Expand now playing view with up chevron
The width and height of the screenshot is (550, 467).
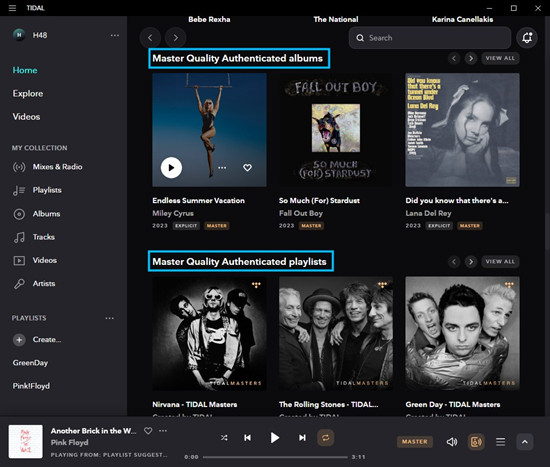525,442
